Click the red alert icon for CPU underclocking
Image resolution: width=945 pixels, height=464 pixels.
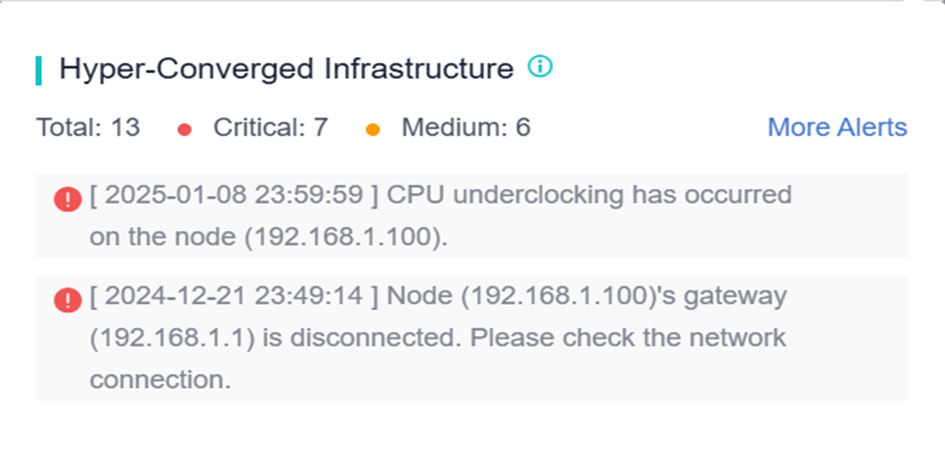pos(67,200)
